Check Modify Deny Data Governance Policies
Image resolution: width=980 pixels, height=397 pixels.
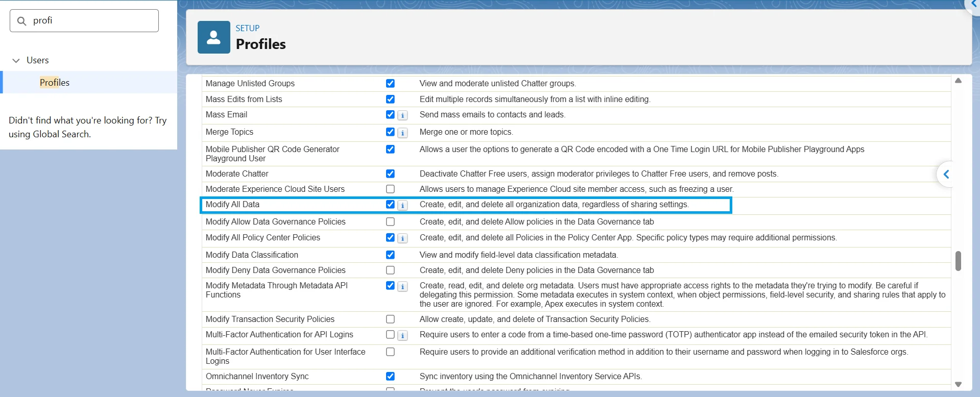tap(390, 270)
